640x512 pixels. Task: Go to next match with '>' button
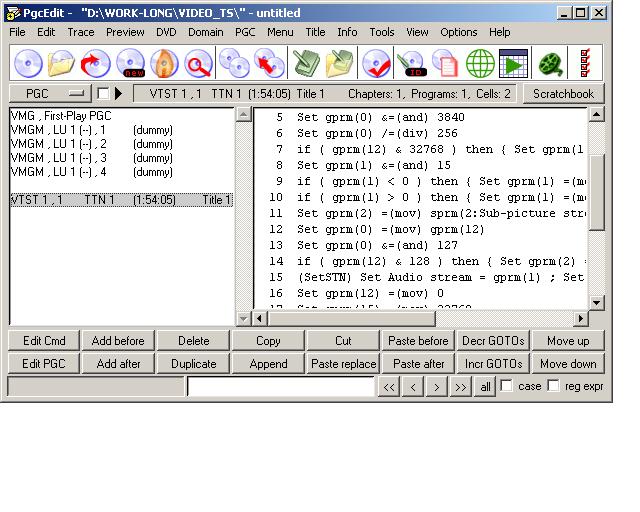[437, 386]
